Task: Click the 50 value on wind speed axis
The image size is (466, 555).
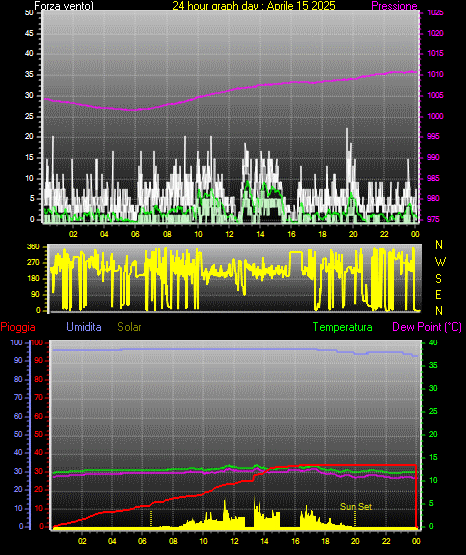Action: click(29, 12)
